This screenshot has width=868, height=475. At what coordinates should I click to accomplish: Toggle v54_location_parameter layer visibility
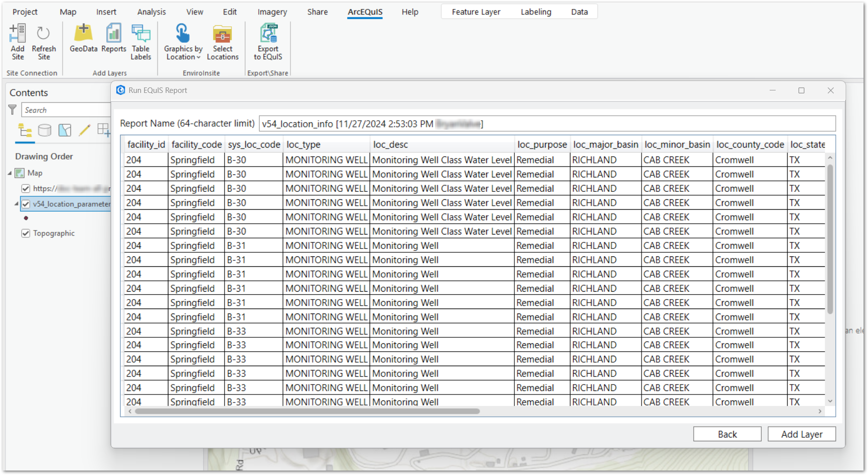click(26, 204)
